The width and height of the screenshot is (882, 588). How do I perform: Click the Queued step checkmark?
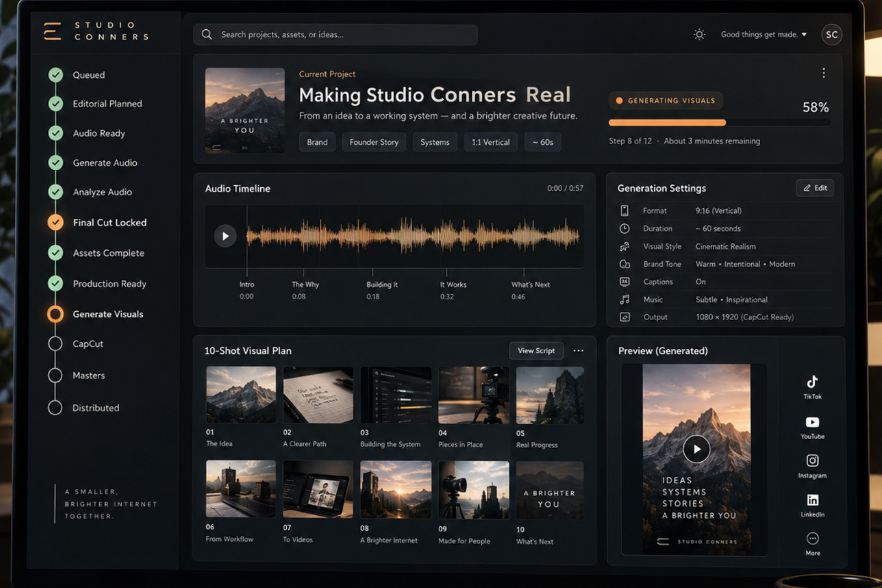55,74
